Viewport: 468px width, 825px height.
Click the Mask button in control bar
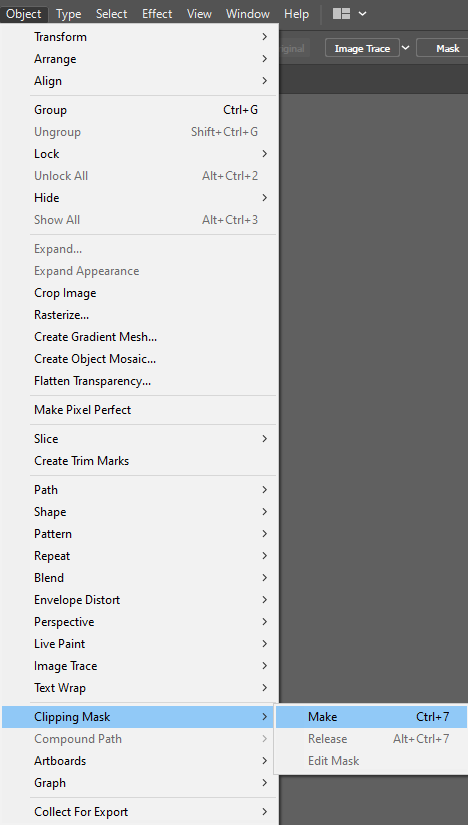(447, 48)
